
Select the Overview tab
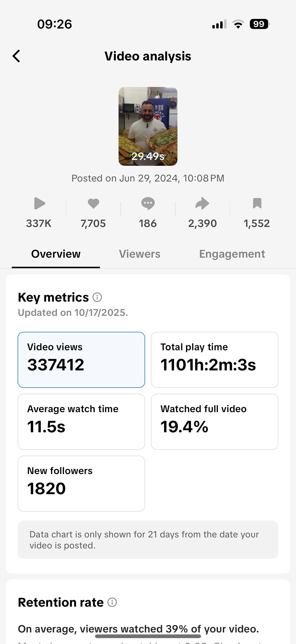click(56, 254)
